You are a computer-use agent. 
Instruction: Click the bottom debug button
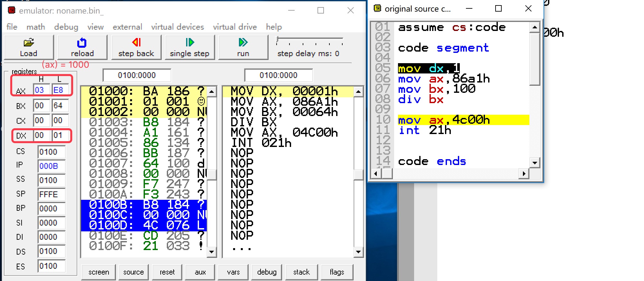pos(267,272)
